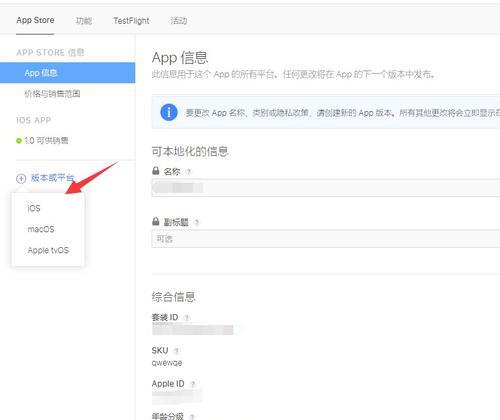Open the help icon next to 套装 ID
The height and width of the screenshot is (420, 500).
tap(187, 318)
